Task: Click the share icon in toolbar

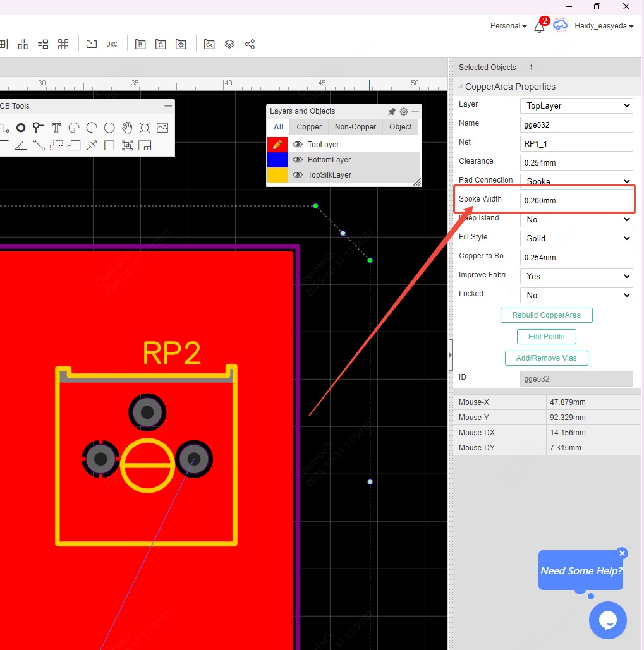Action: (x=250, y=44)
